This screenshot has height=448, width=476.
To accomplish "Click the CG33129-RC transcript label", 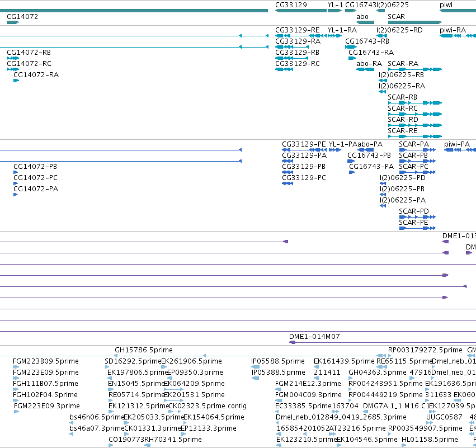I will (297, 64).
